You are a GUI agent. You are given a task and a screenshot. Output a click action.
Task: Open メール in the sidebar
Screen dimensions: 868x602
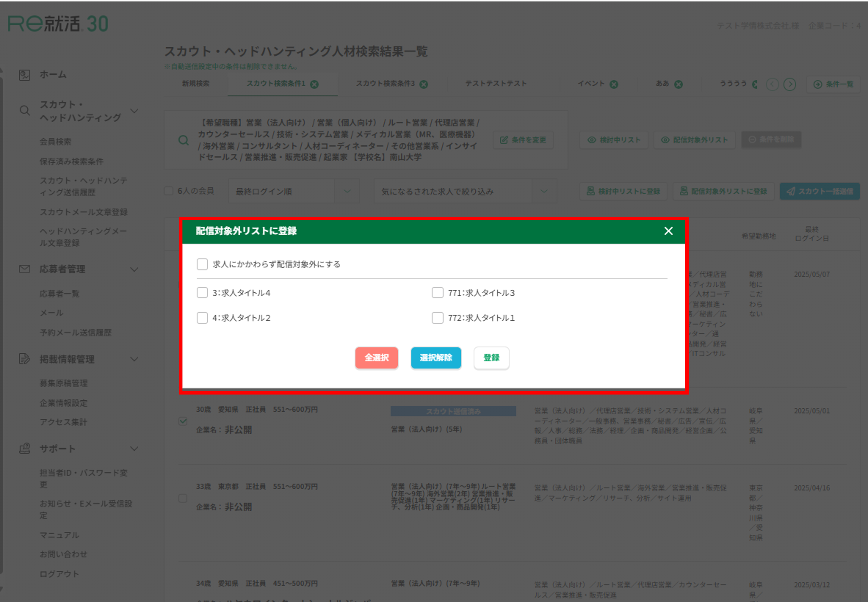tap(51, 313)
